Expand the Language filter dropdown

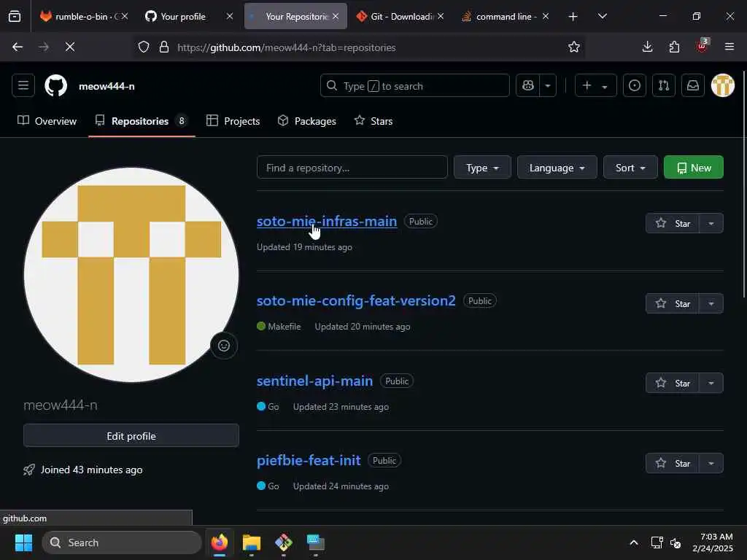tap(557, 168)
